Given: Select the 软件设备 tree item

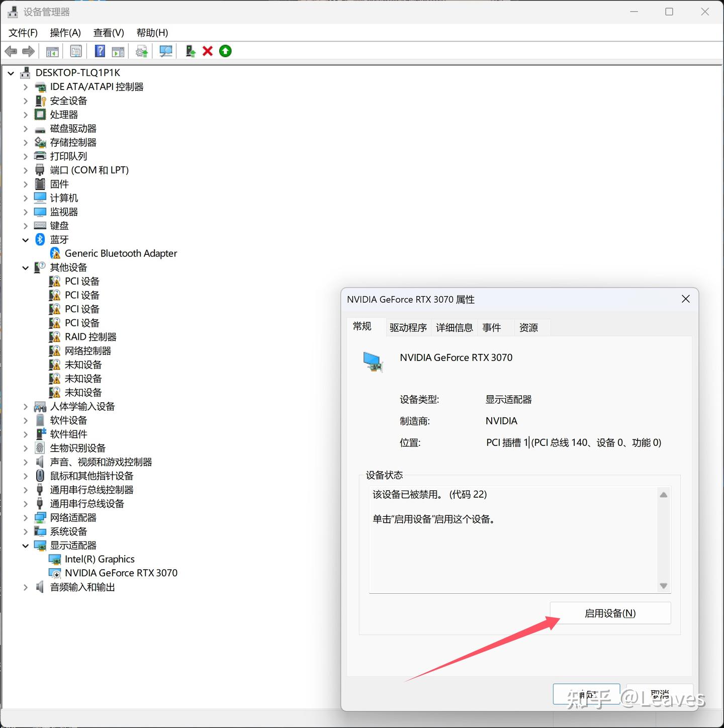Looking at the screenshot, I should tap(68, 420).
